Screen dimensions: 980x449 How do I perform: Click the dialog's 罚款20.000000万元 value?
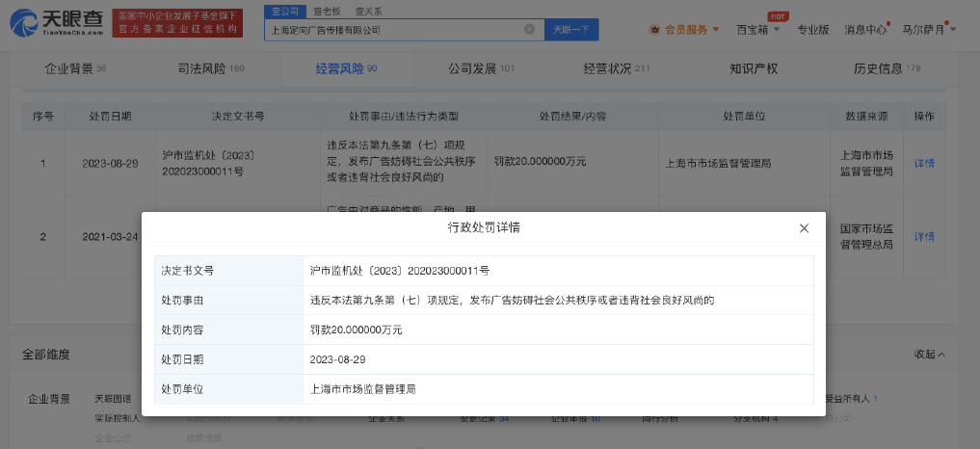tap(357, 330)
